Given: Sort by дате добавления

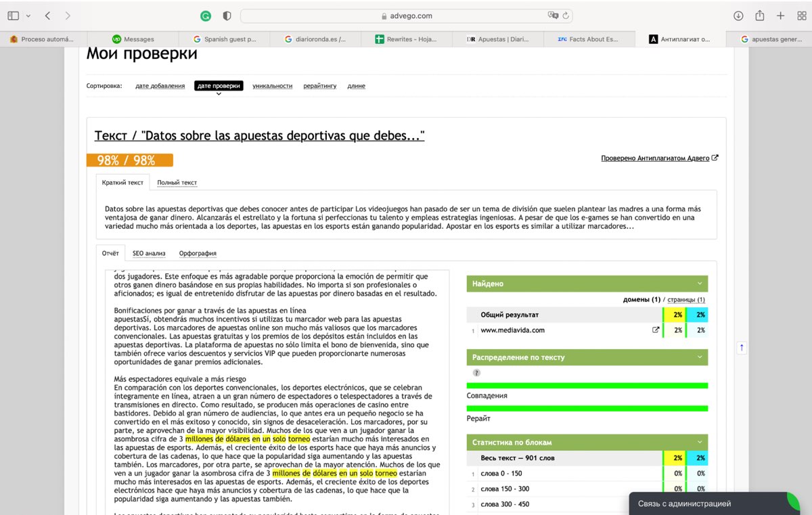Looking at the screenshot, I should (x=160, y=86).
